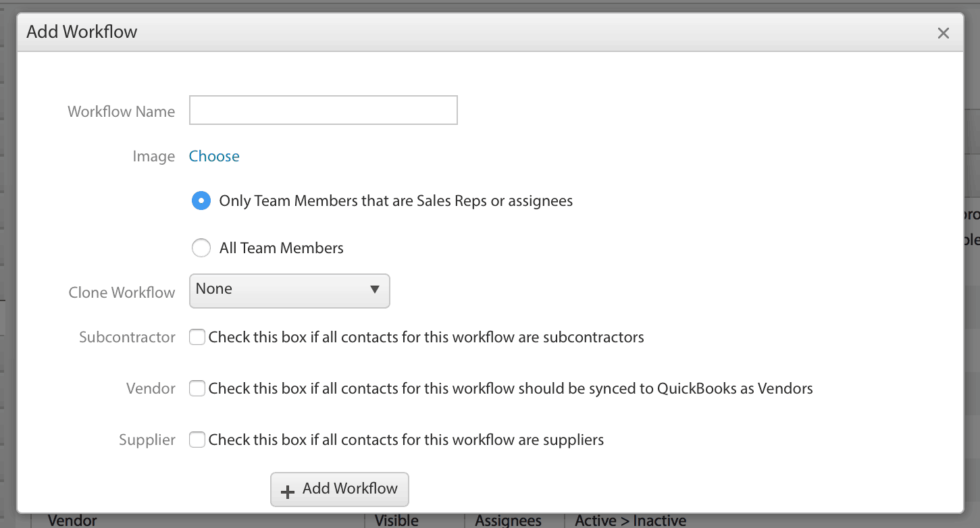Screen dimensions: 980x528
Task: Click the Add Workflow button
Action: [x=339, y=489]
